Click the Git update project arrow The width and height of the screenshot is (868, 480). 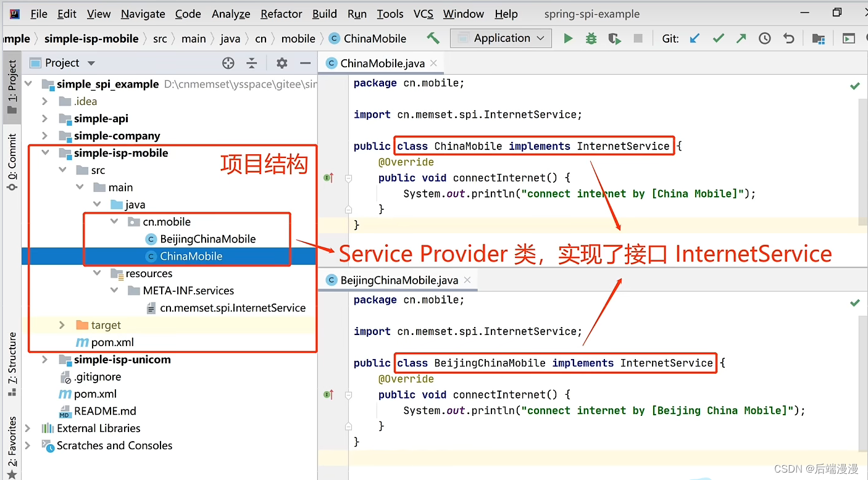click(x=695, y=38)
